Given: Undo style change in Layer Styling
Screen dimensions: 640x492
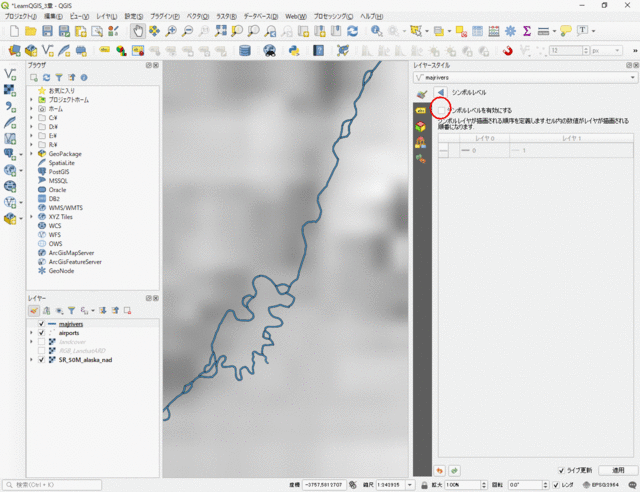Looking at the screenshot, I should click(440, 471).
